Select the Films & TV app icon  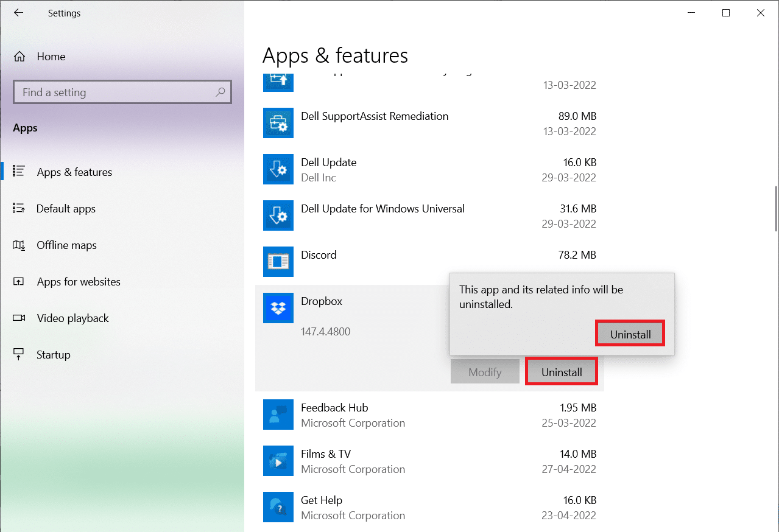278,461
